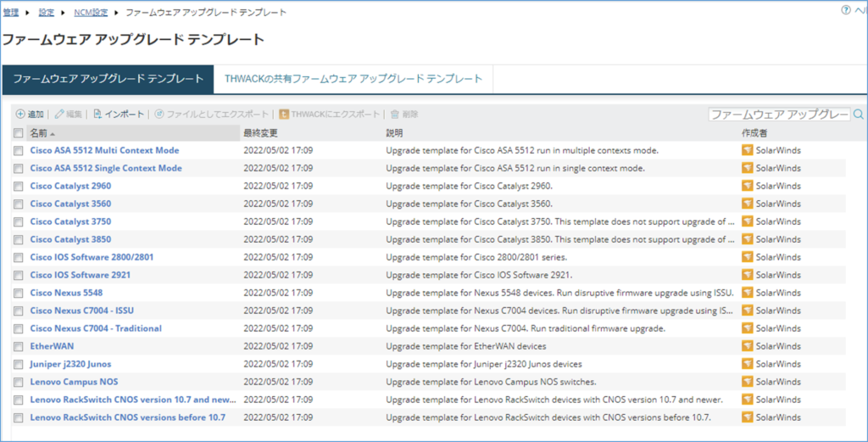Tick the Cisco Catalyst 3750 checkbox
868x442 pixels.
(19, 221)
